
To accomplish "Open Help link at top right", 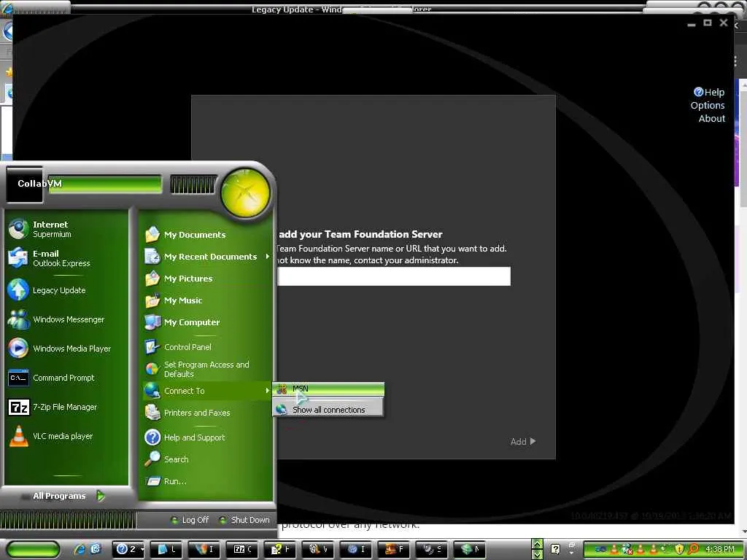I will pos(709,92).
